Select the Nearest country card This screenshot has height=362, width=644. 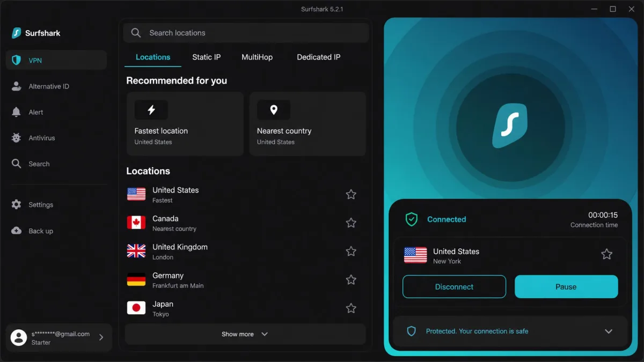tap(308, 124)
